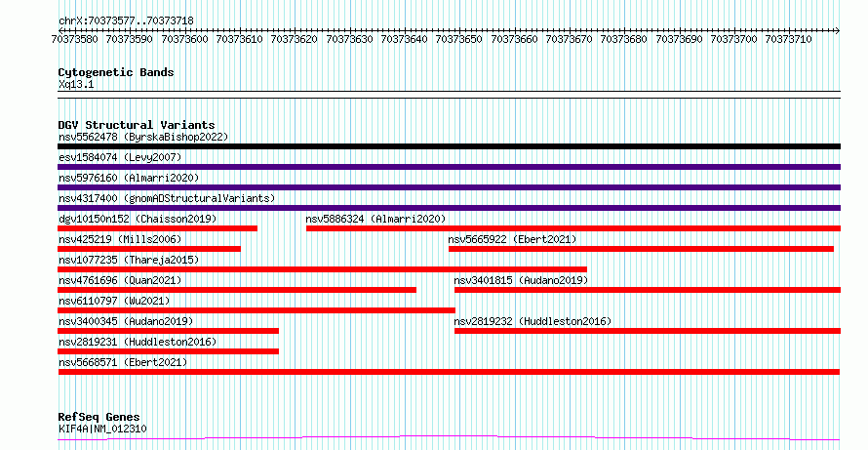Select the purple nsv5976160 variant bar
This screenshot has width=868, height=450.
click(449, 187)
